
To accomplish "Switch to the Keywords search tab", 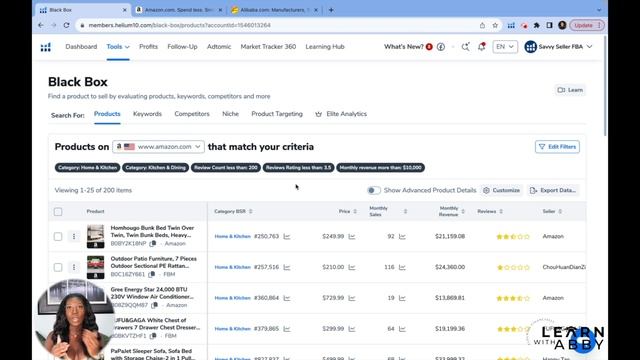I will tap(147, 114).
